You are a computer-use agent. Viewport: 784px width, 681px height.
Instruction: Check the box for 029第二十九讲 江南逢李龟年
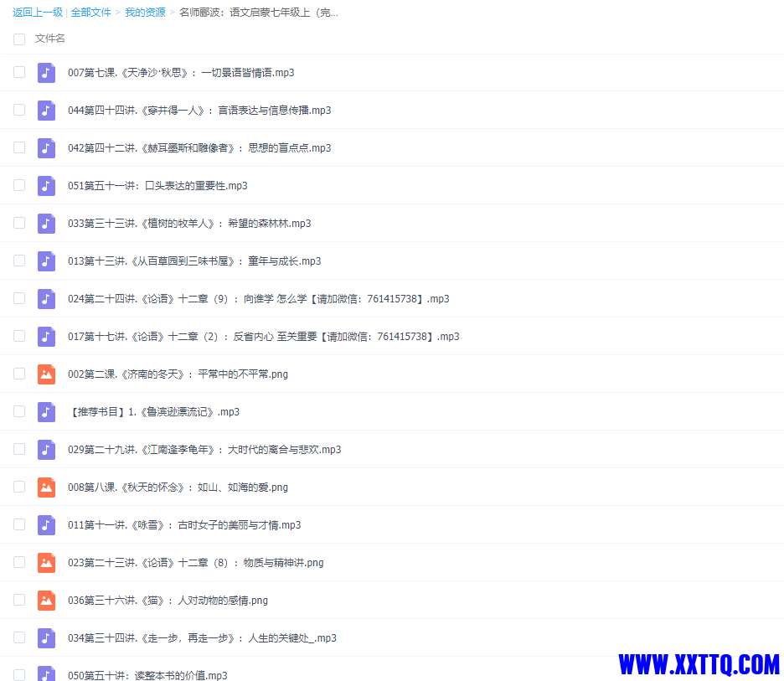19,449
